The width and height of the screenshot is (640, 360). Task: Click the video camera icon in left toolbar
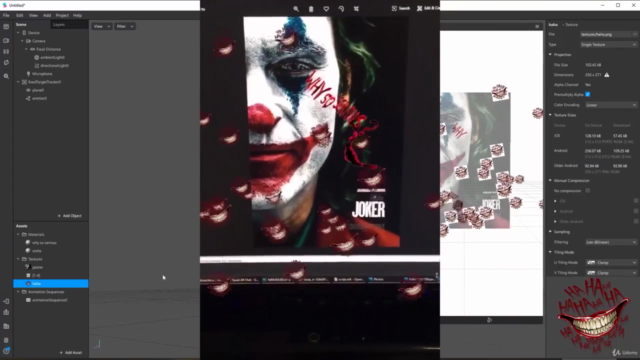[6, 40]
